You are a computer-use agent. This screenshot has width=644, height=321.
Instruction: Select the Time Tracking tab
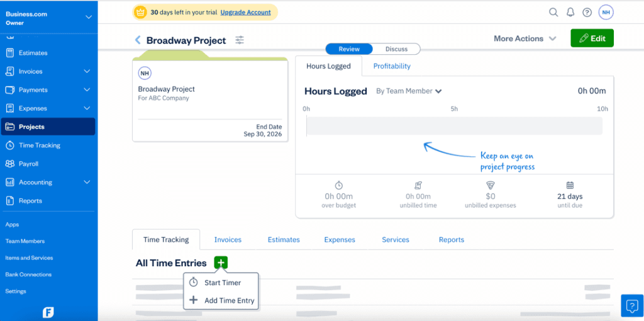coord(166,240)
